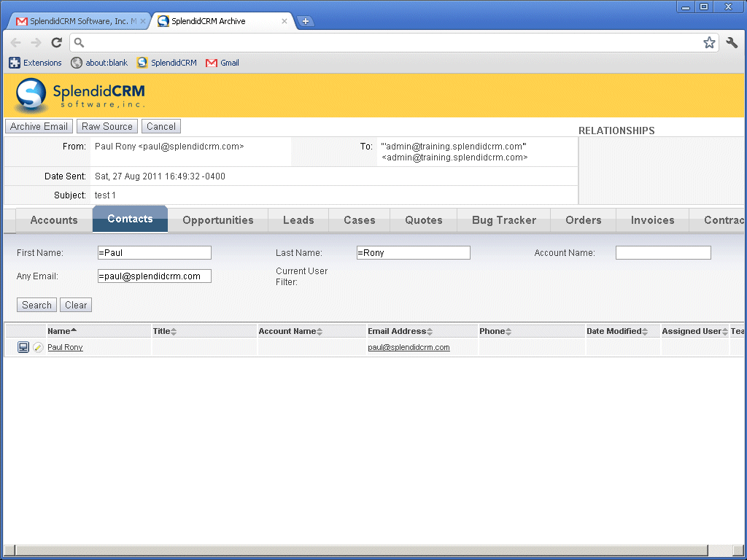Select the Paul Rony row monitor icon

click(23, 347)
